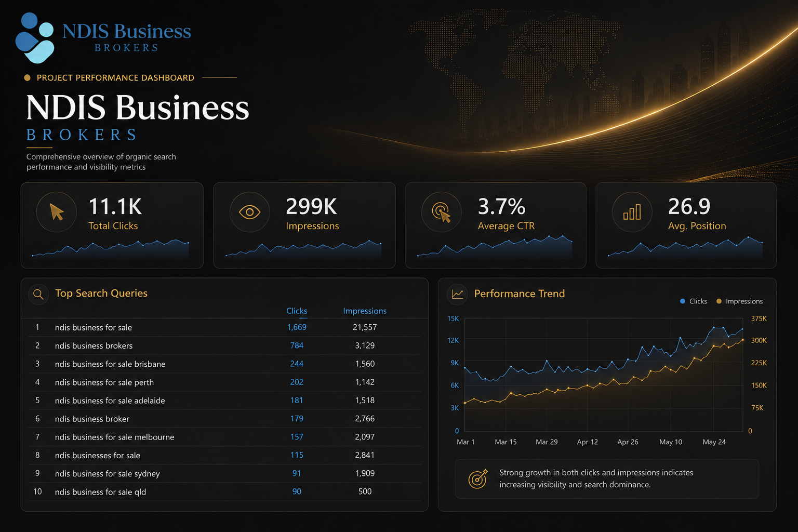Image resolution: width=798 pixels, height=532 pixels.
Task: Click the 500 impressions value
Action: pos(365,491)
